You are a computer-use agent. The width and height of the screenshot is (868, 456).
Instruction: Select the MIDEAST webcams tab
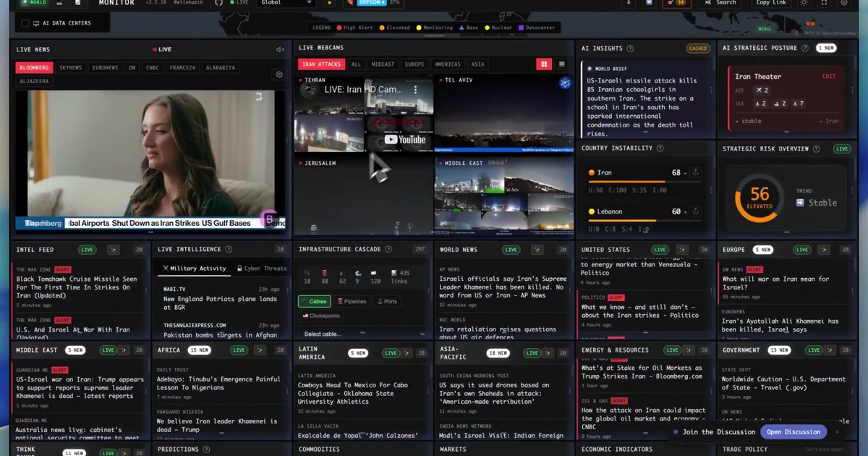point(383,64)
